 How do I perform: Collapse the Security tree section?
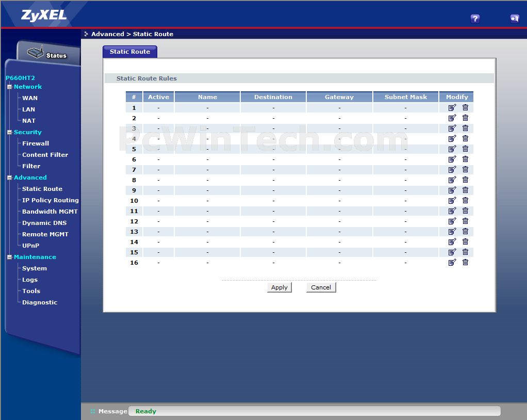pyautogui.click(x=9, y=132)
